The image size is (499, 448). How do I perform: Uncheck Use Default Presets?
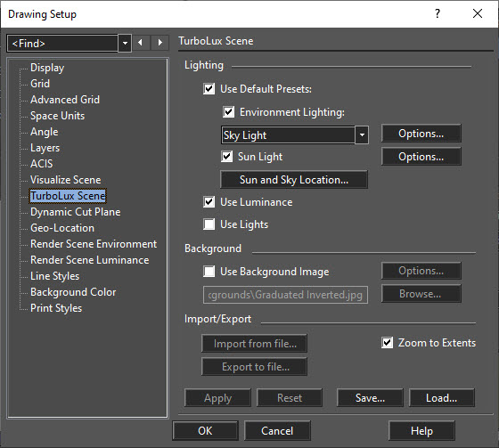click(x=209, y=89)
